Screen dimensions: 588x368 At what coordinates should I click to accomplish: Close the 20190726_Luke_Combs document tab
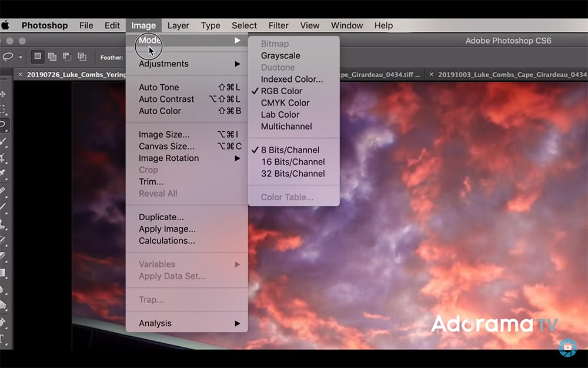tap(20, 74)
